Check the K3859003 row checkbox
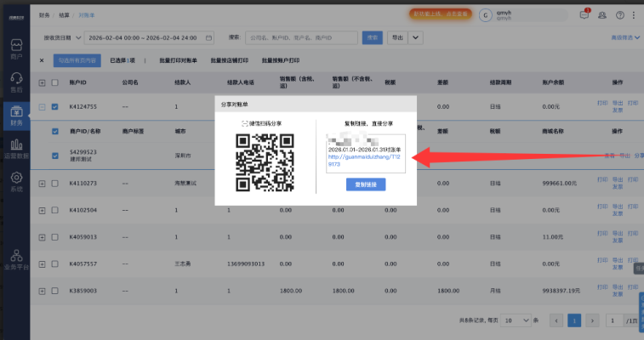The image size is (644, 340). coord(54,291)
